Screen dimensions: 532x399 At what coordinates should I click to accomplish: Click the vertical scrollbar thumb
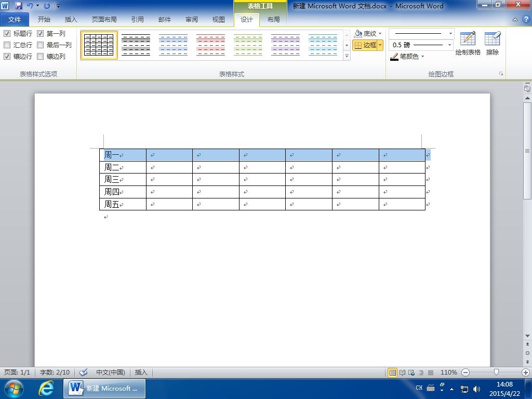click(x=527, y=151)
